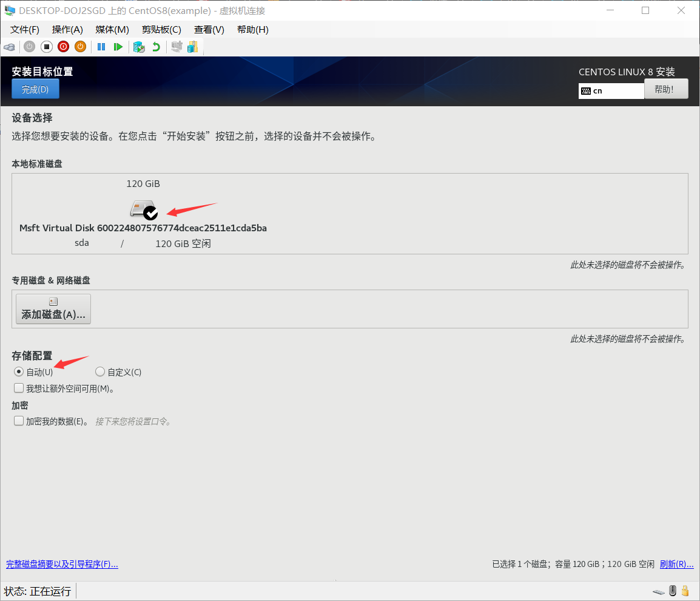Click the Ctrl+Alt+Del toolbar icon
The image size is (700, 601).
click(9, 47)
